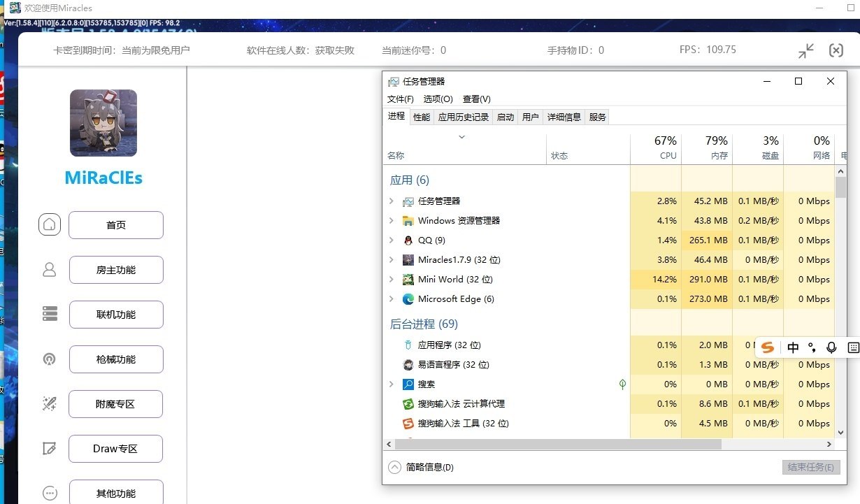Click the magic wand icon beside 附魔专区
Screen dimensions: 860x504
pos(50,403)
